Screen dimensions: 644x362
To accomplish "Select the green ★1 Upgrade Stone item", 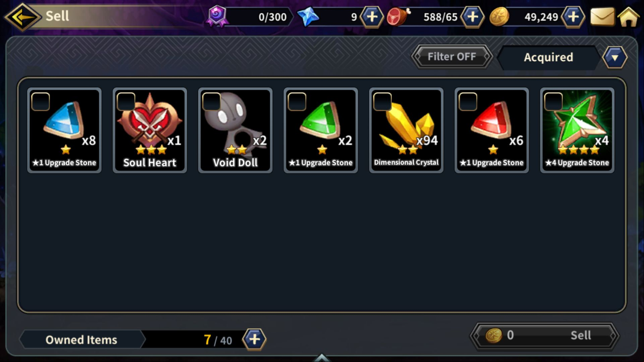I will point(321,131).
